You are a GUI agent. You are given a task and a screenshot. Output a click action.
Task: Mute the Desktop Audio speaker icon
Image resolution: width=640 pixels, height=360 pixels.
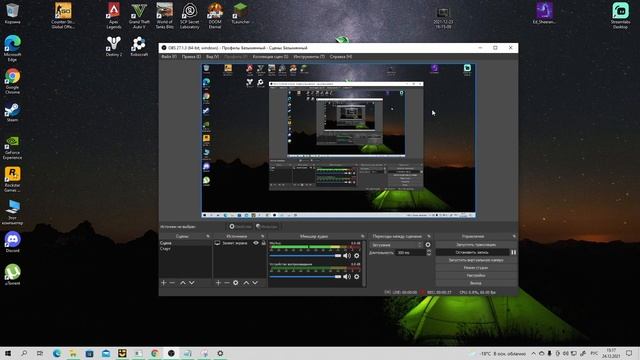click(347, 276)
